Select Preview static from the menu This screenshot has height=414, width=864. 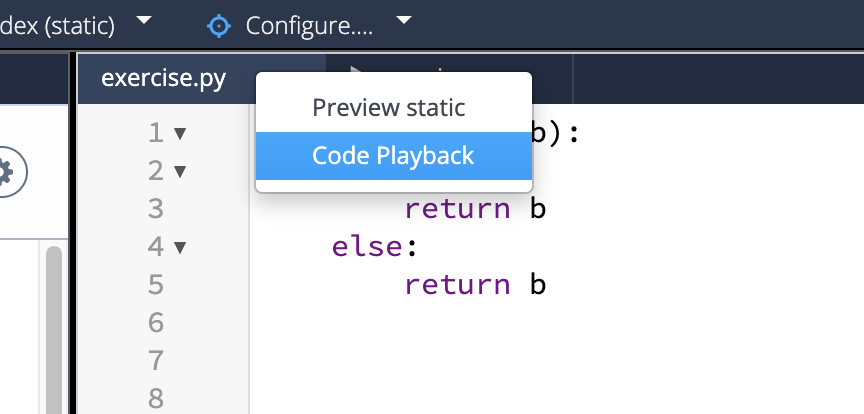[388, 107]
